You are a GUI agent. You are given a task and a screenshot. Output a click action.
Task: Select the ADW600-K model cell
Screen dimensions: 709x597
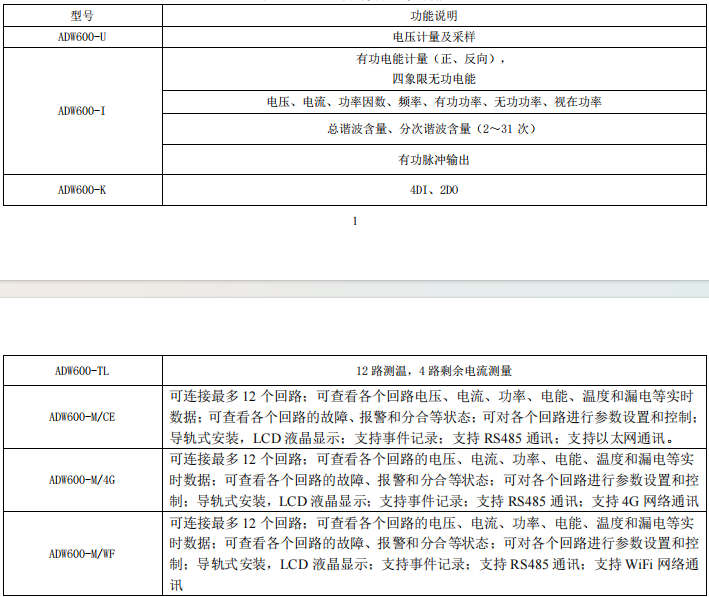[x=83, y=190]
